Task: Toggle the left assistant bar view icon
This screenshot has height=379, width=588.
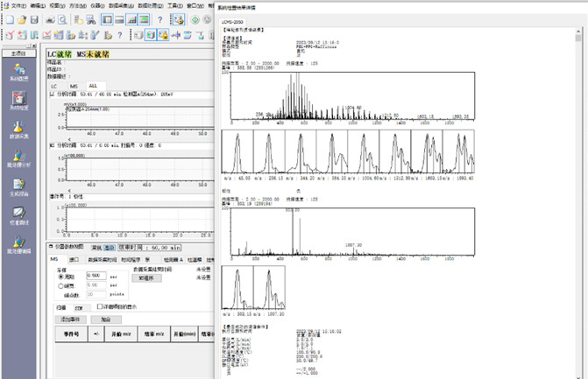Action: [107, 19]
